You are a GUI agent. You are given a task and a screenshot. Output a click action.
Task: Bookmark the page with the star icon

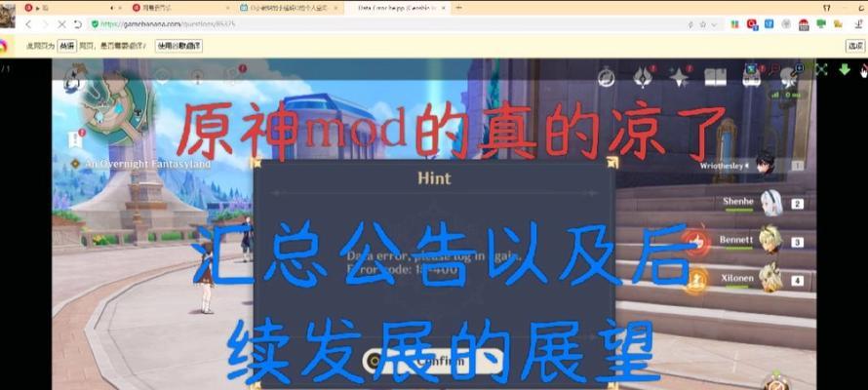click(703, 24)
